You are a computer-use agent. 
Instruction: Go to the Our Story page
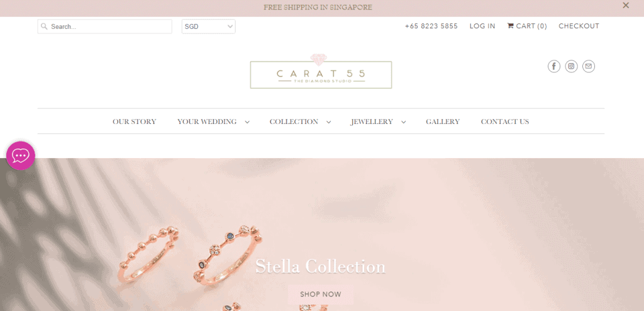tap(135, 122)
